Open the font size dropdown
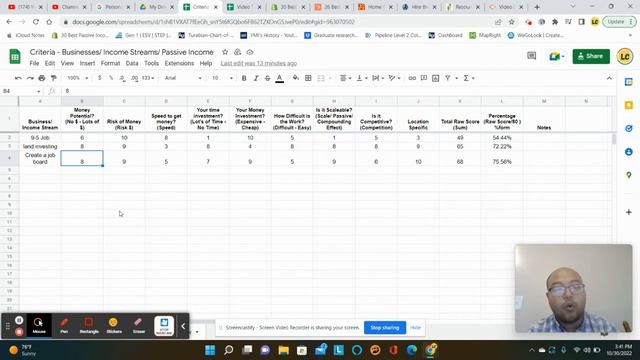 click(222, 78)
